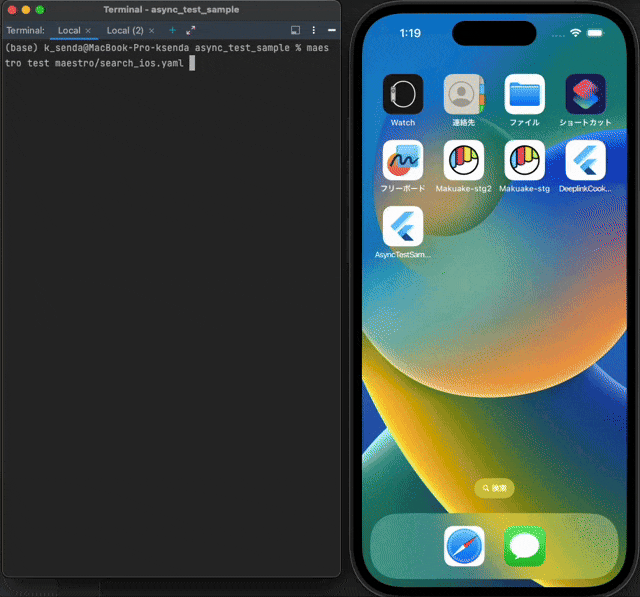Launch the Makuake-stg app

(x=524, y=160)
